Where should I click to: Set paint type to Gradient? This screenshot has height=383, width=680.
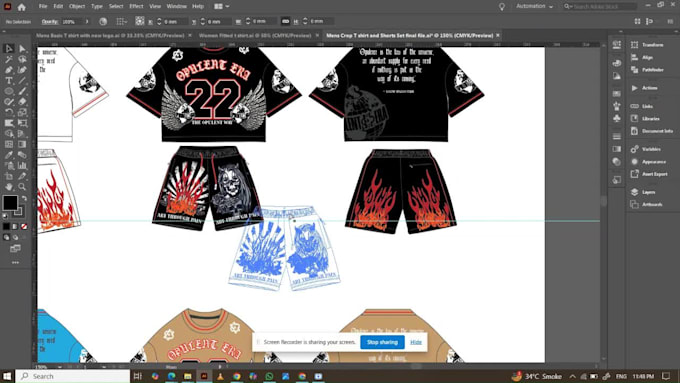tap(15, 226)
